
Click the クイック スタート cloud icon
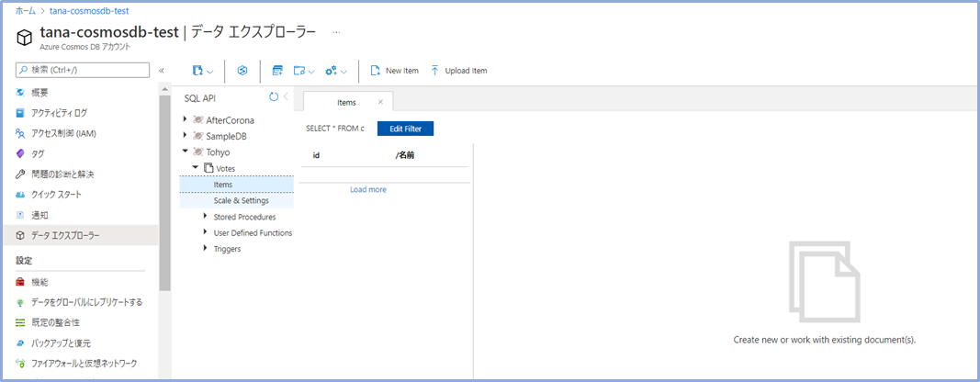click(20, 195)
